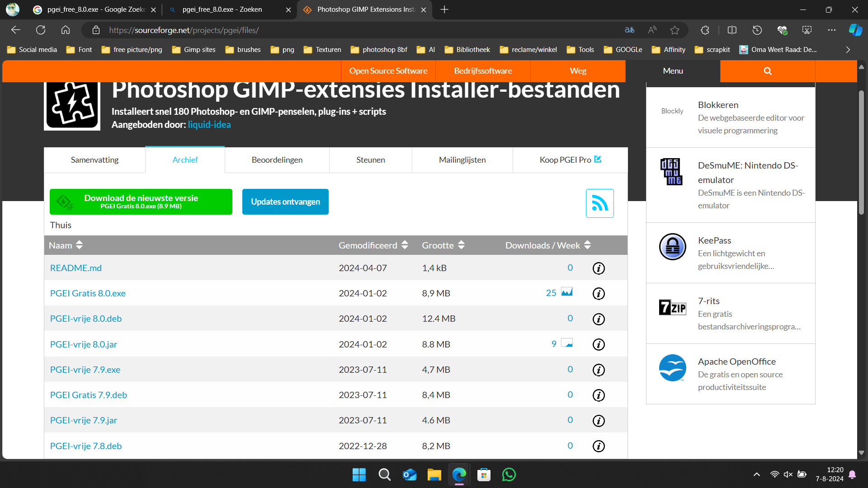The image size is (868, 488).
Task: Open the Samenvatting tab
Action: click(x=94, y=160)
